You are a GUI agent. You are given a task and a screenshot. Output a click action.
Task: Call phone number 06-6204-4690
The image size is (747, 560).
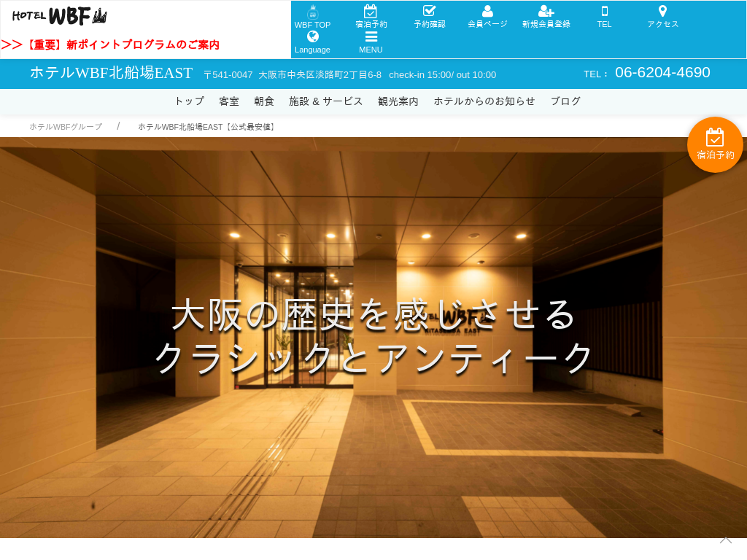coord(662,72)
